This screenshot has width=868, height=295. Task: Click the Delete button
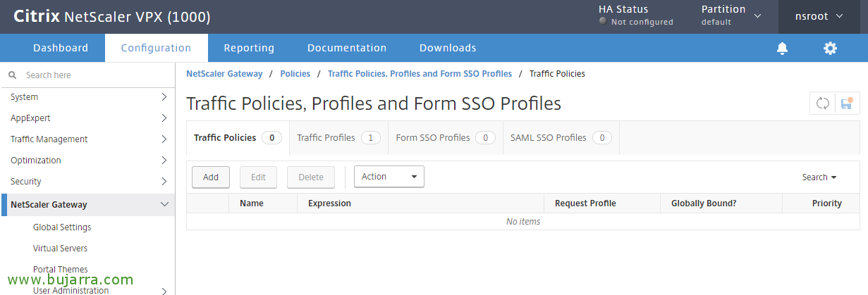pos(311,177)
